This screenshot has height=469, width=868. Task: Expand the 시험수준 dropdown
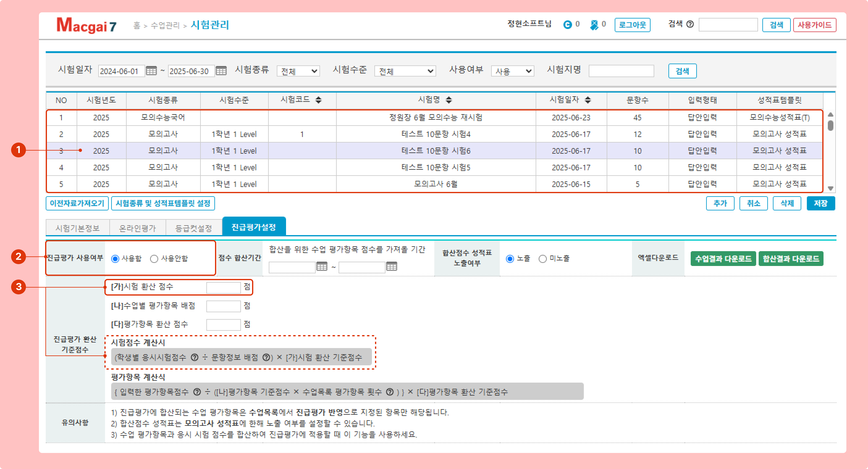[405, 71]
